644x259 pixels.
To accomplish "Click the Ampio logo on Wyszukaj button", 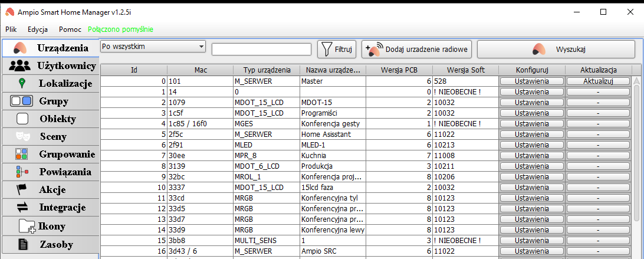I will pos(539,50).
